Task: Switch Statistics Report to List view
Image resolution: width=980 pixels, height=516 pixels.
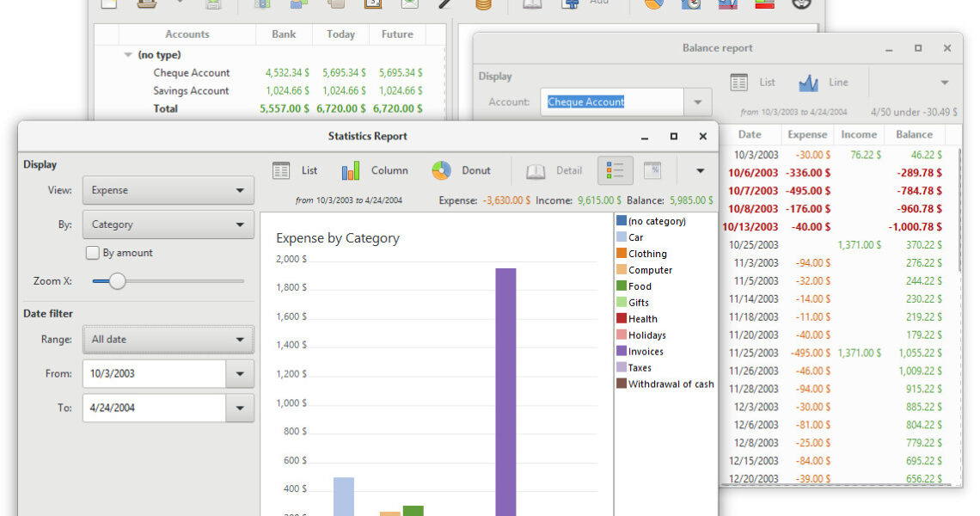Action: [x=295, y=170]
